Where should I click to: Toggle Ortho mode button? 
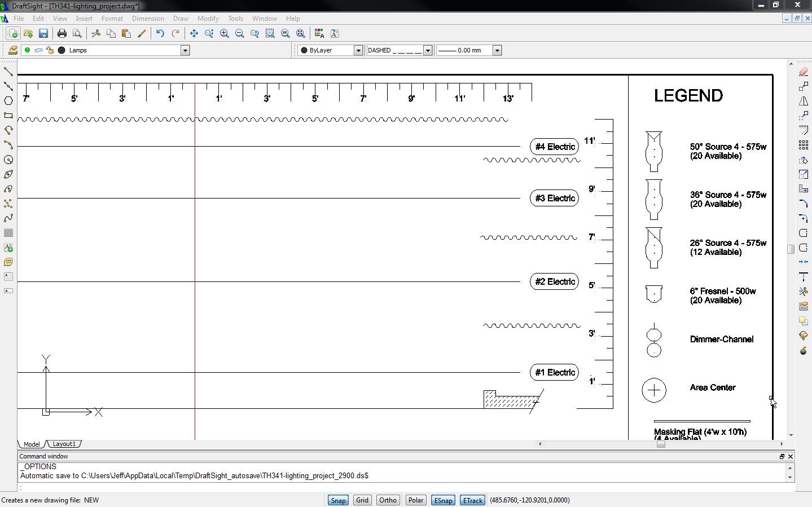pos(388,500)
